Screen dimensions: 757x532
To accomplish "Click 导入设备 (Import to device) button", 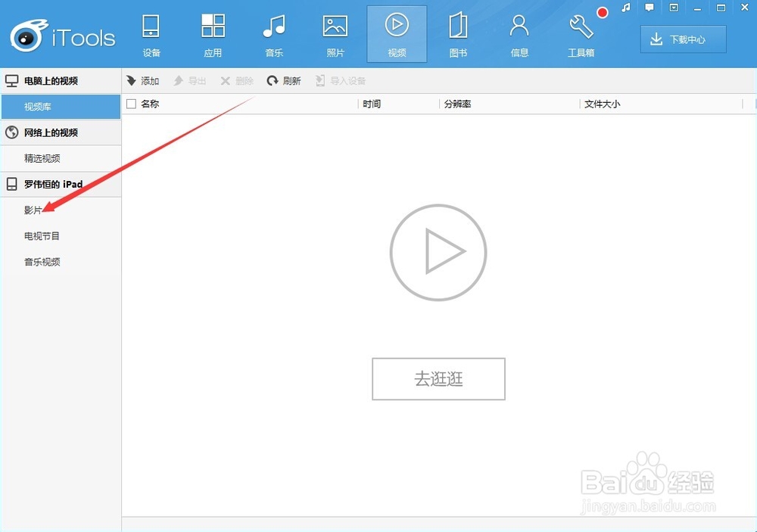I will click(x=341, y=81).
